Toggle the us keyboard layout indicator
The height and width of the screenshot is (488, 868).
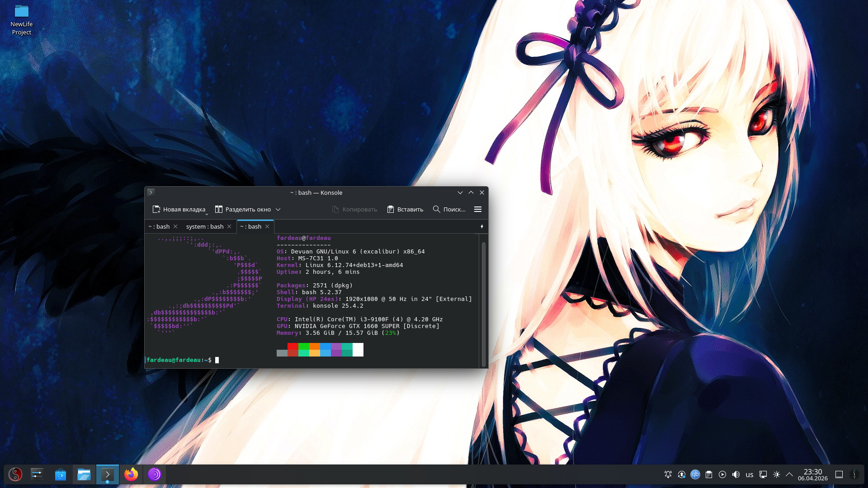(x=750, y=474)
